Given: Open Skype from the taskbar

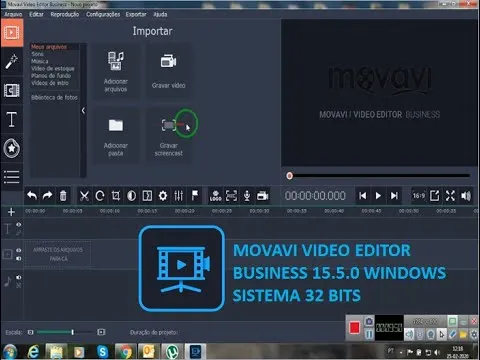Looking at the screenshot, I should pyautogui.click(x=102, y=352).
